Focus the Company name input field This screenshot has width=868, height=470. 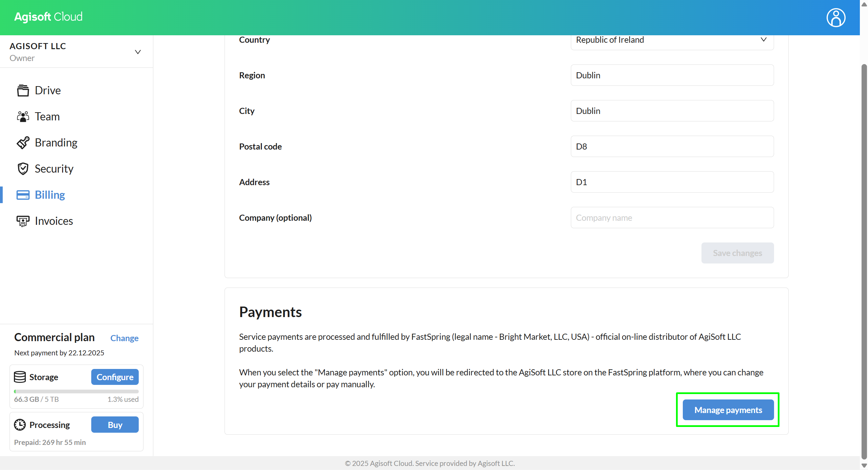[x=672, y=218]
